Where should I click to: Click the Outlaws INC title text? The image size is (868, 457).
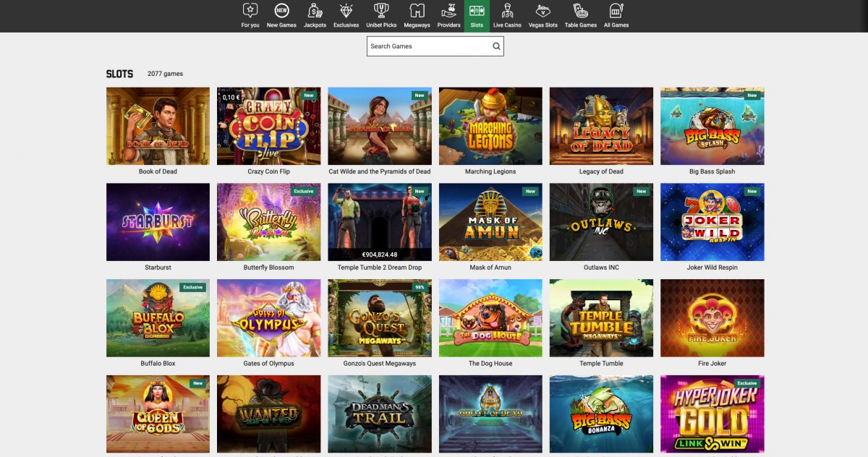click(x=601, y=268)
